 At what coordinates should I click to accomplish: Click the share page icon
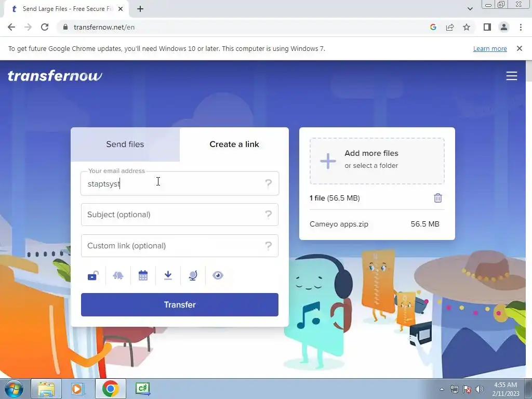[450, 27]
